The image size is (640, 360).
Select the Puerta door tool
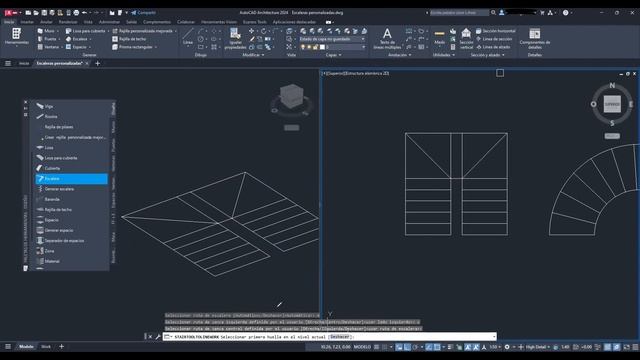47,39
